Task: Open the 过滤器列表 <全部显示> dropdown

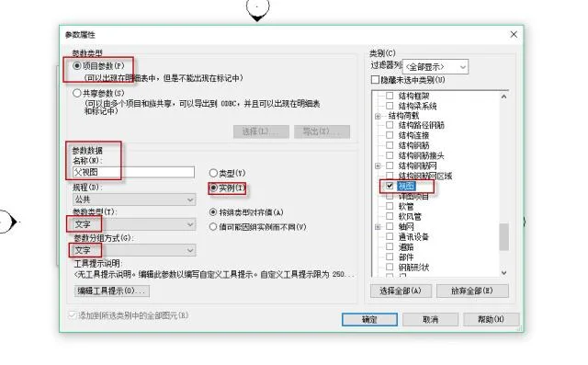Action: (x=435, y=67)
